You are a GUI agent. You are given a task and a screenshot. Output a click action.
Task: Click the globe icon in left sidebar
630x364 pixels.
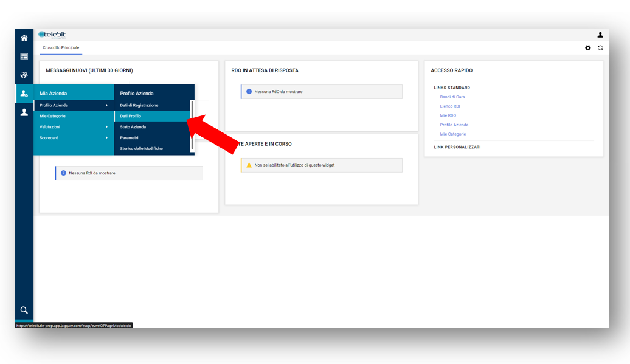click(24, 75)
